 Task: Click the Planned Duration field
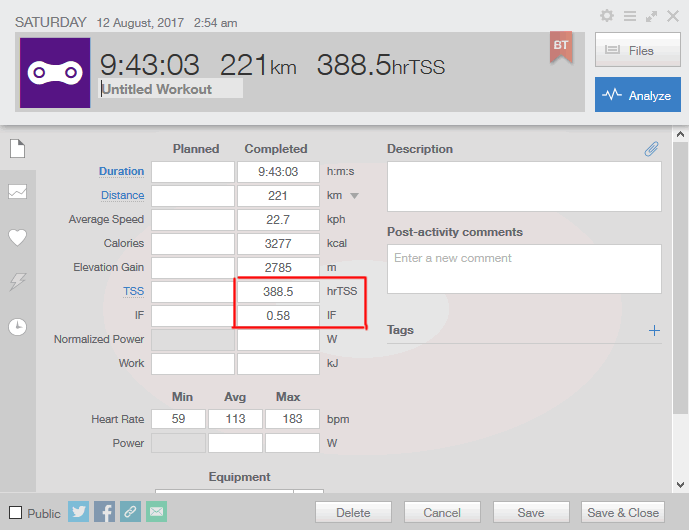(x=193, y=171)
